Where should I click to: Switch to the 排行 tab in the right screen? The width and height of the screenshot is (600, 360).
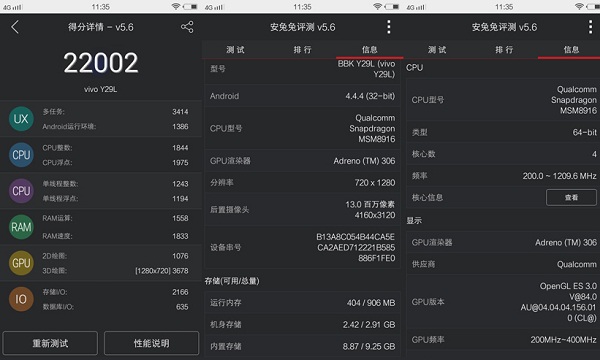point(504,50)
